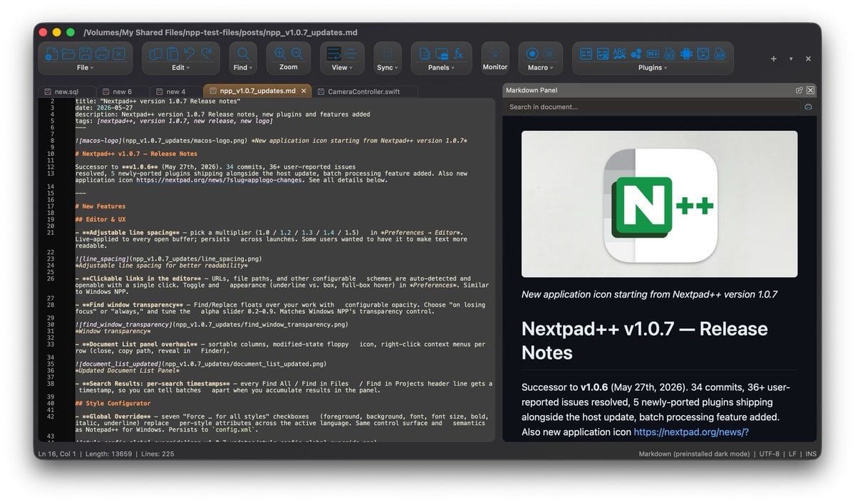
Task: Open the JSON plugin icon
Action: (x=720, y=53)
